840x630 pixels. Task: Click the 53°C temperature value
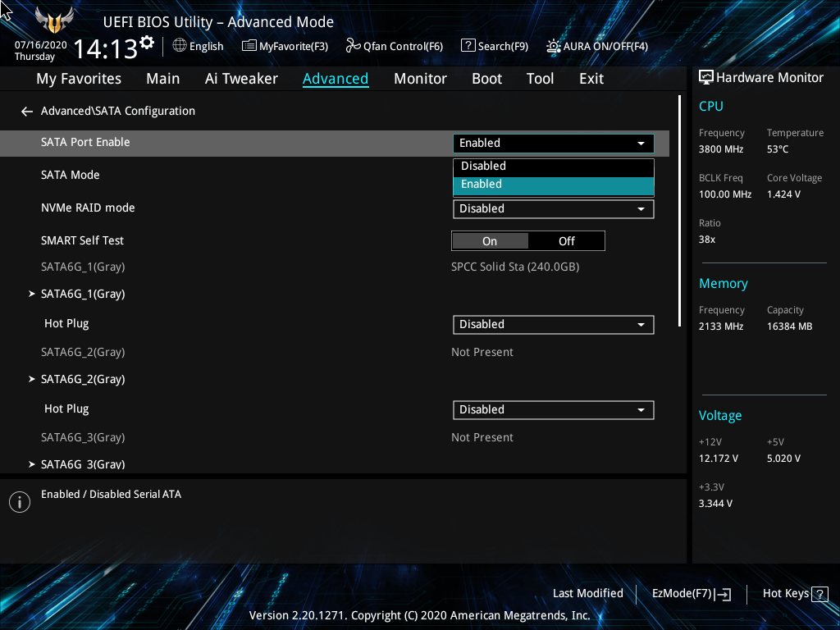click(x=778, y=149)
